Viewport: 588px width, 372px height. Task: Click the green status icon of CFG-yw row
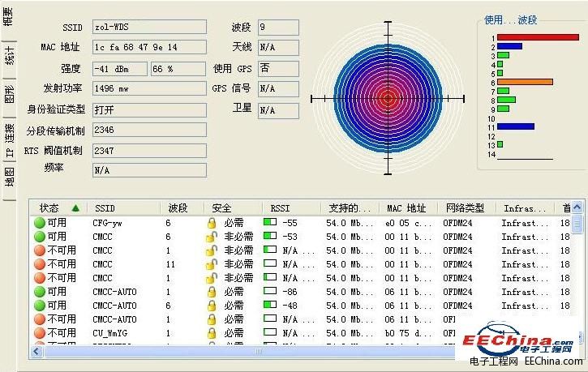40,223
